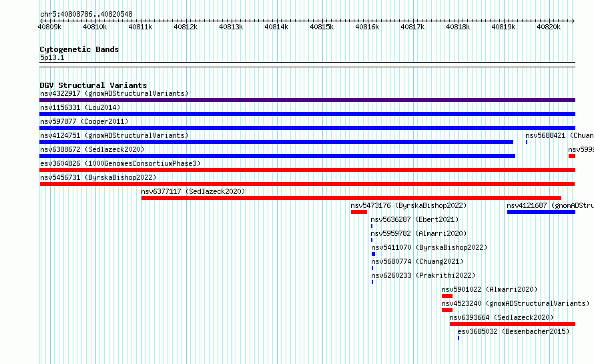Click nsv5901022 (Almarri2020) label
The height and width of the screenshot is (364, 594).
pyautogui.click(x=489, y=289)
